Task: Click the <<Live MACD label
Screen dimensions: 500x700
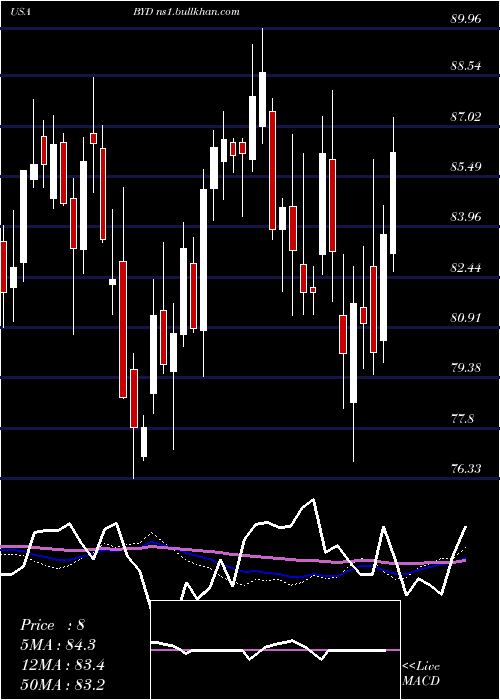Action: click(421, 674)
